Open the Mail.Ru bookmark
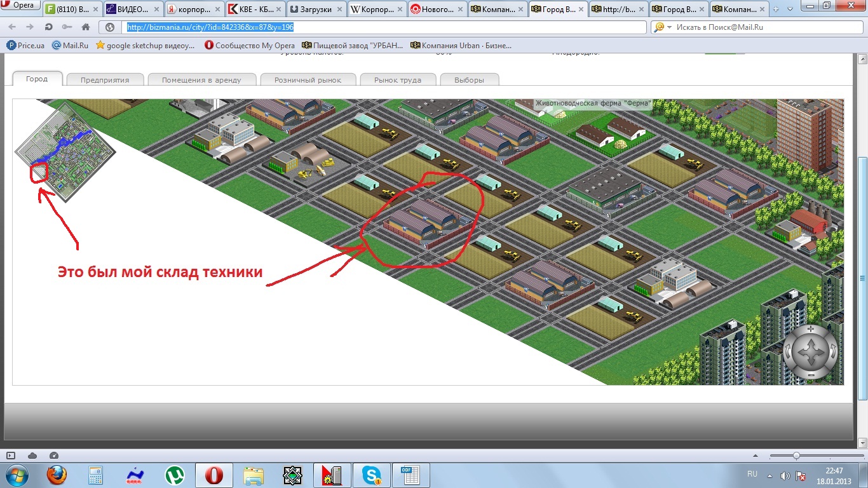This screenshot has height=488, width=868. (70, 45)
